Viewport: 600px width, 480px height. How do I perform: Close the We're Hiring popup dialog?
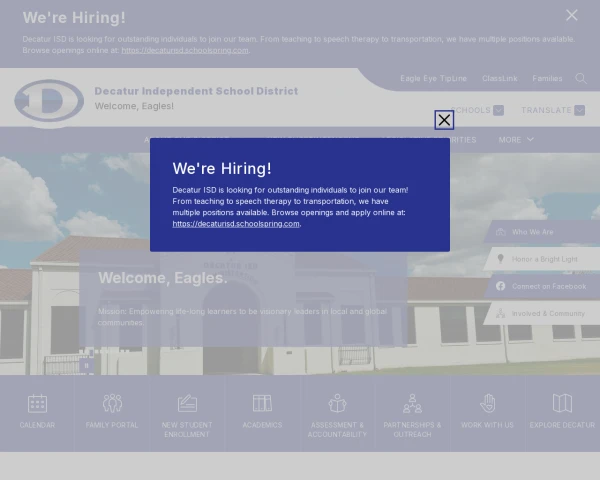tap(444, 120)
